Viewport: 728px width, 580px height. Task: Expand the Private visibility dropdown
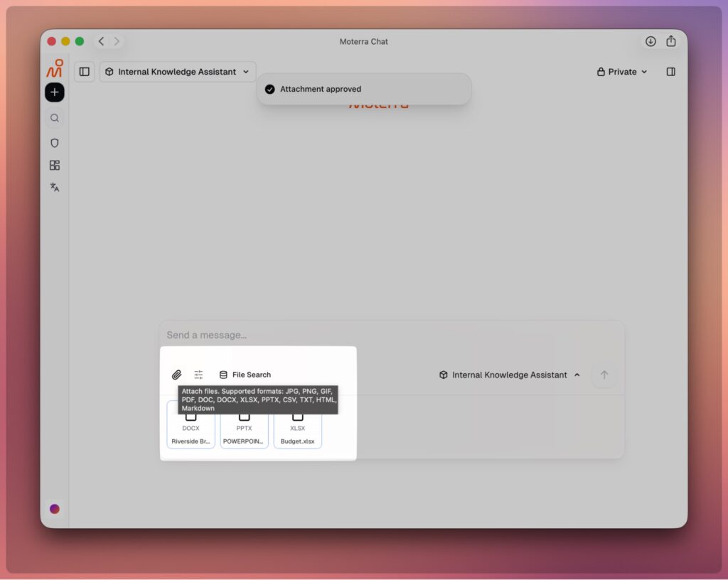622,72
